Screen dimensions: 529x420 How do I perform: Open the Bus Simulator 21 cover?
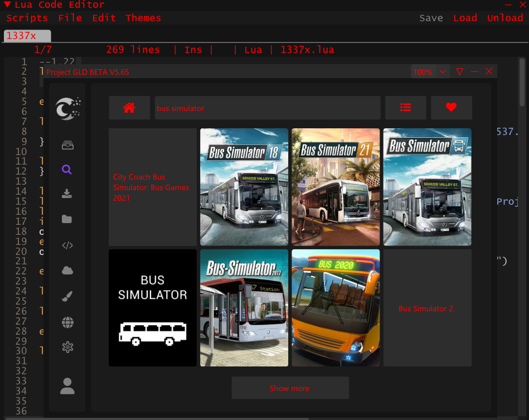coord(336,187)
